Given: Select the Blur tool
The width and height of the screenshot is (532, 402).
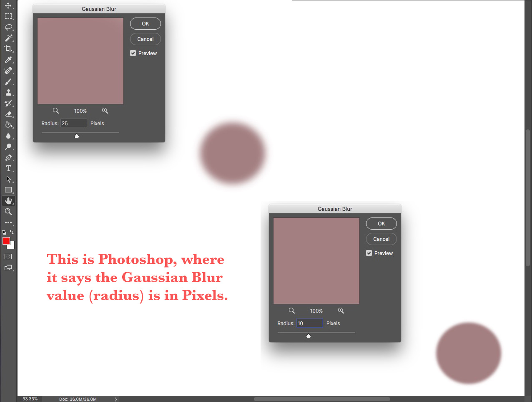Looking at the screenshot, I should (8, 136).
